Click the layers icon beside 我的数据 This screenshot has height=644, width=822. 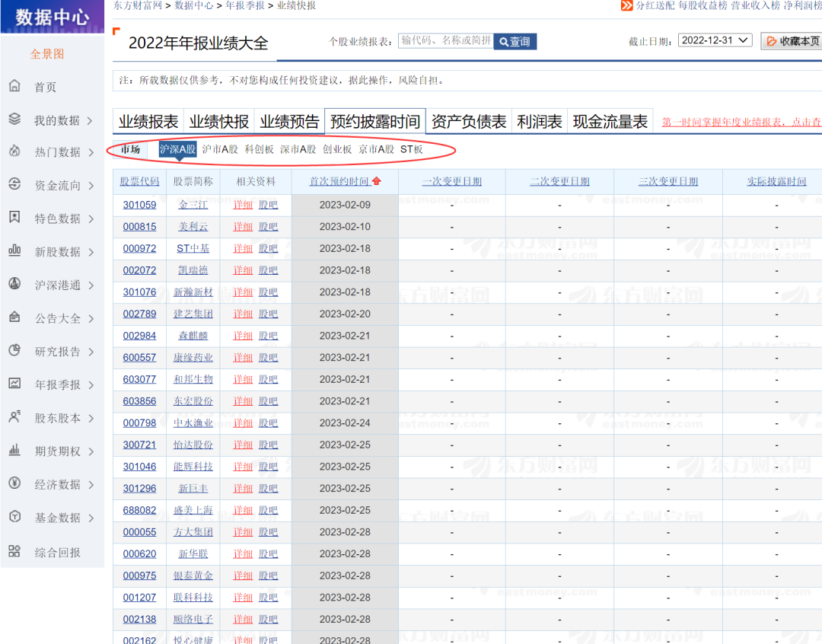[14, 119]
